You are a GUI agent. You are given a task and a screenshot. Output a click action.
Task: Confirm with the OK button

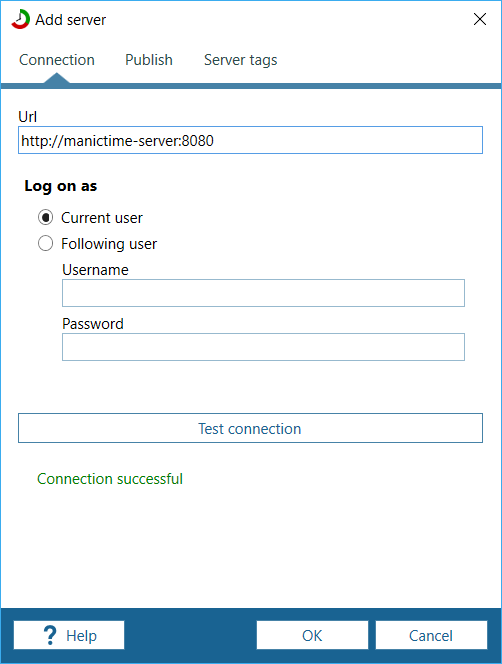click(312, 635)
